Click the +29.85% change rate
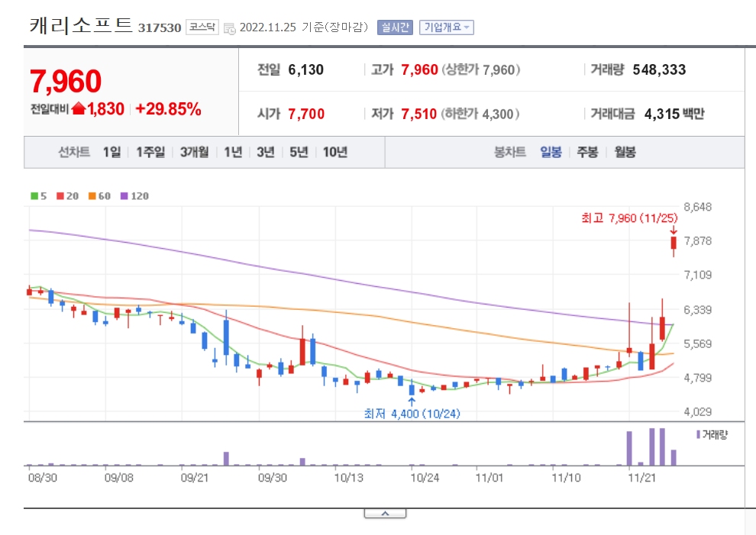Screen dimensions: 756x535 168,109
